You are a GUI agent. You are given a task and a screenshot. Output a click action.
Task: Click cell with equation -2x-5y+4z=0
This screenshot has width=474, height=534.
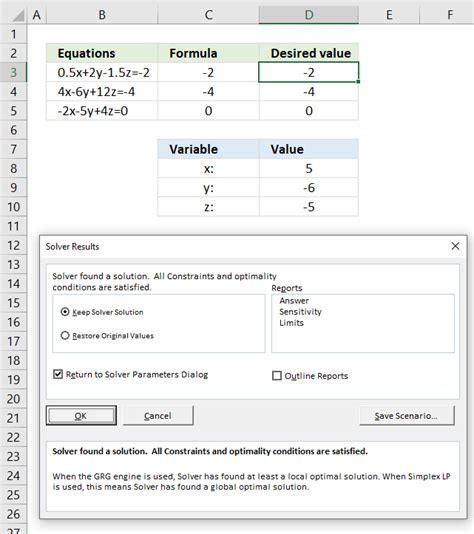point(102,111)
